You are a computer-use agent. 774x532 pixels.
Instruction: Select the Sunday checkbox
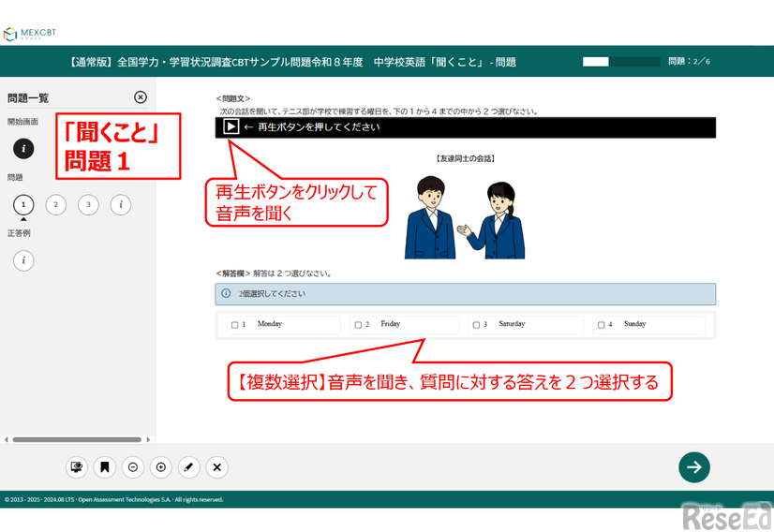click(602, 325)
